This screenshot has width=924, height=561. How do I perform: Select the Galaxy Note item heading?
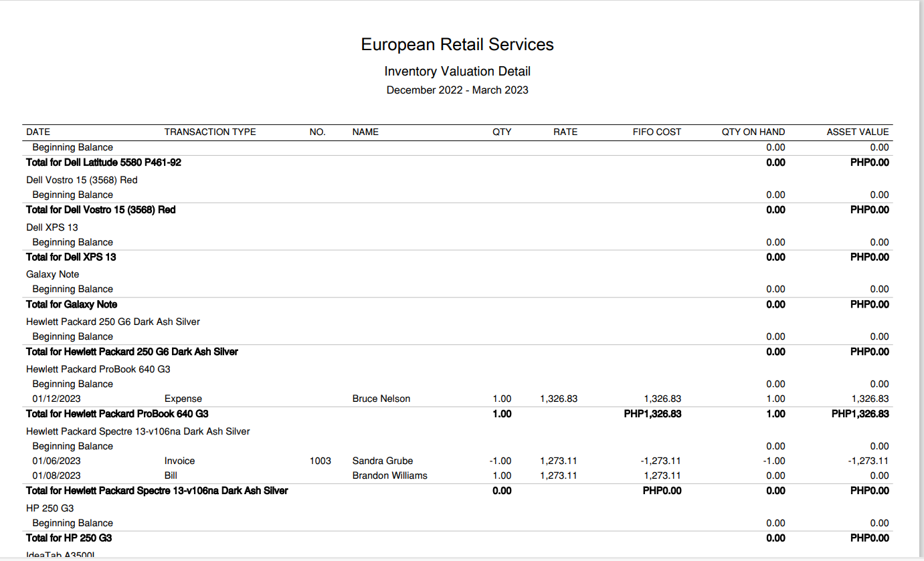tap(52, 274)
